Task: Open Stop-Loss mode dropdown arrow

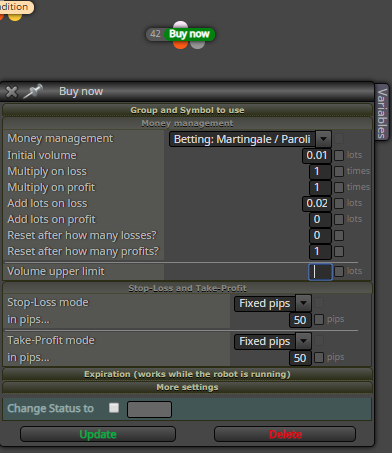Action: pos(303,303)
